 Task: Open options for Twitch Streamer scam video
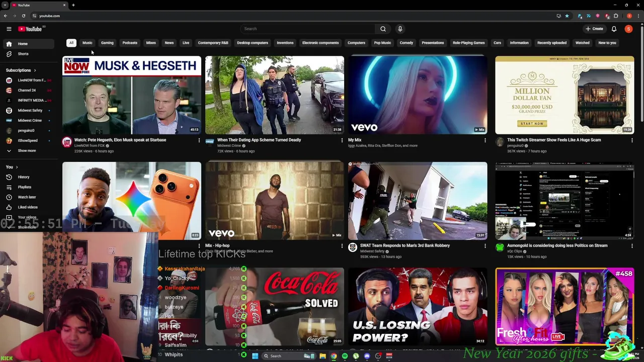click(x=632, y=140)
